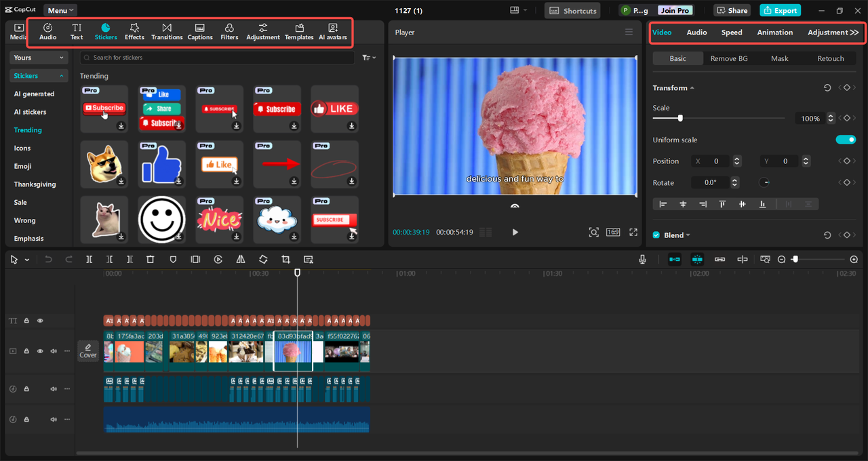Toggle clip linkage chain icon

point(720,260)
